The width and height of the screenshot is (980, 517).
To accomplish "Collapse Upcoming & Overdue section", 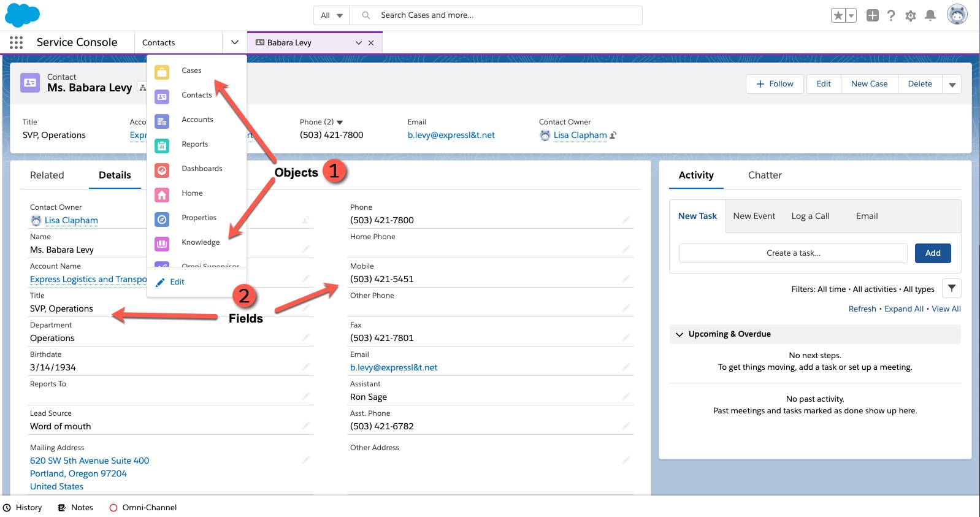I will coord(679,334).
